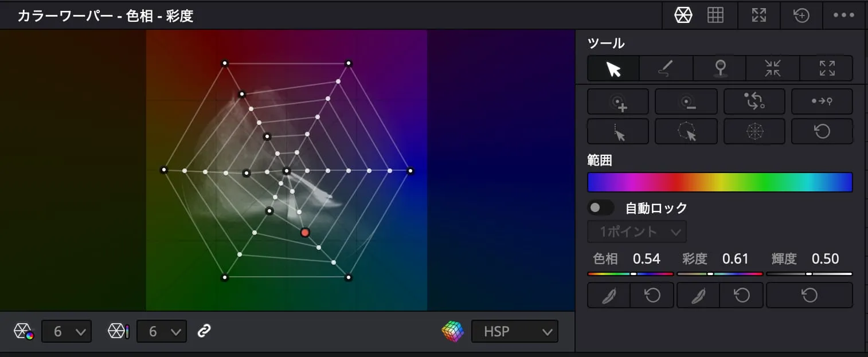Select the arrow Select tool

[613, 69]
